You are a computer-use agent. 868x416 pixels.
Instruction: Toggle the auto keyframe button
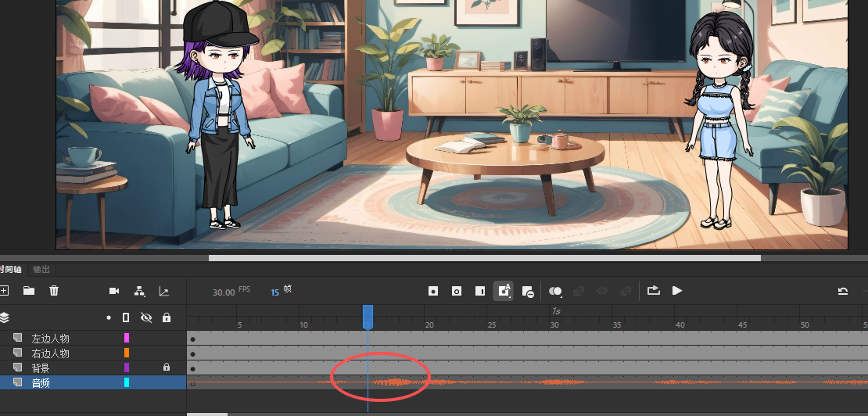click(504, 291)
